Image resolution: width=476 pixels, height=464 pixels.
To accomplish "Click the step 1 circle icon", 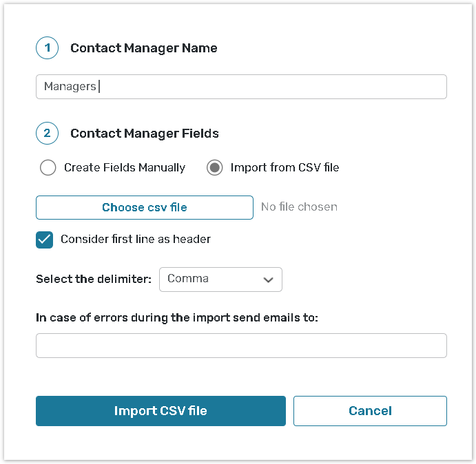I will tap(47, 48).
